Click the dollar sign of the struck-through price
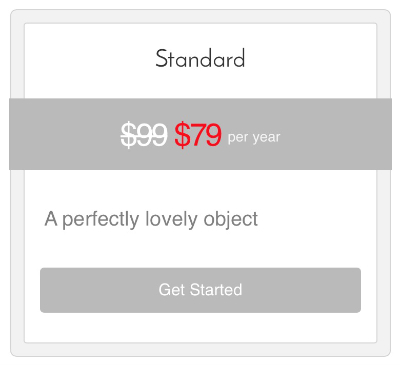 128,135
